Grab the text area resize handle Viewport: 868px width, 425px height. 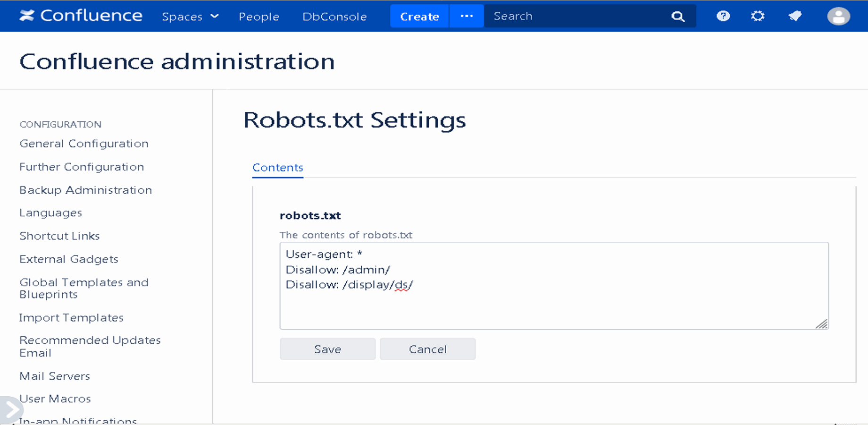click(822, 324)
